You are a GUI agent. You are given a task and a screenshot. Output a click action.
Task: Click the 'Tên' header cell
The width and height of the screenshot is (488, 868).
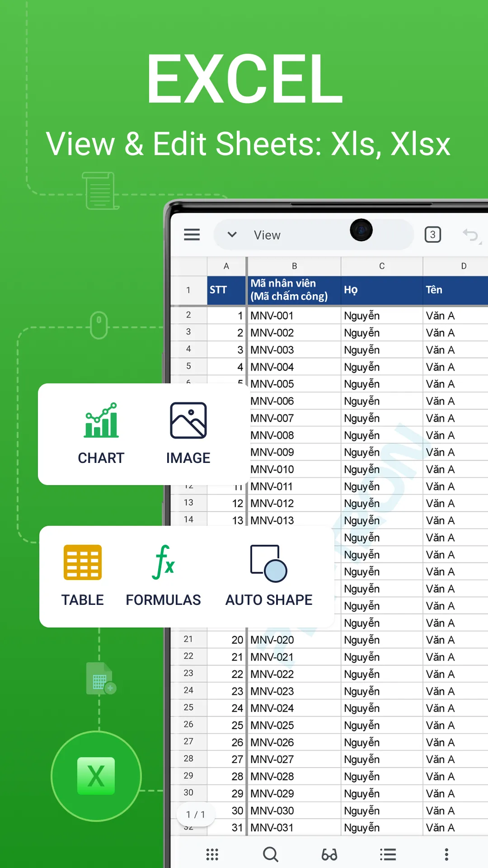[x=455, y=290]
